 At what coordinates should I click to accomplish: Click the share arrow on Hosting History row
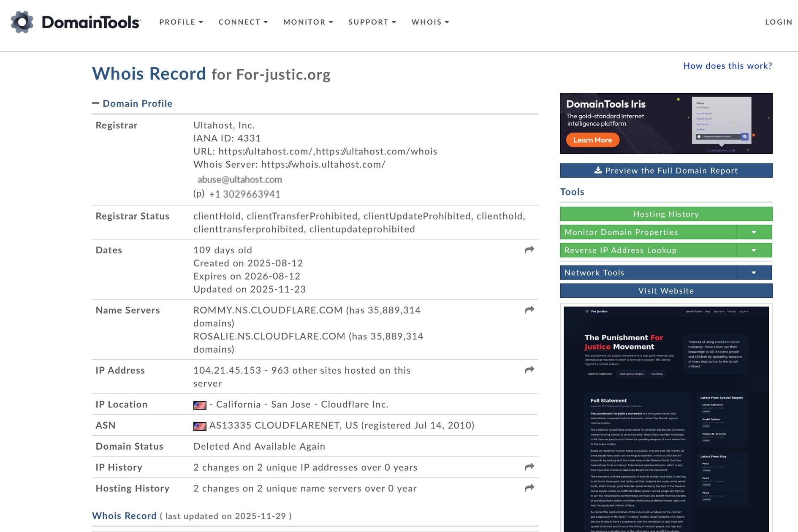pos(529,489)
